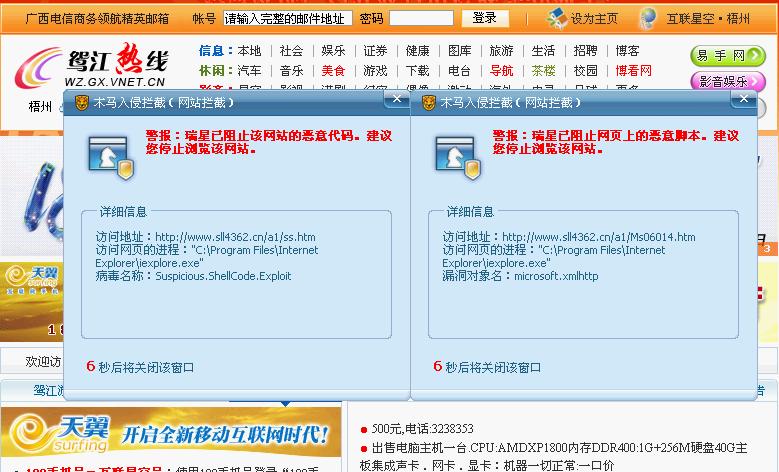Viewport: 779px width, 472px height.
Task: Open the 出售电脑主机一台 classified listing
Action: [552, 457]
